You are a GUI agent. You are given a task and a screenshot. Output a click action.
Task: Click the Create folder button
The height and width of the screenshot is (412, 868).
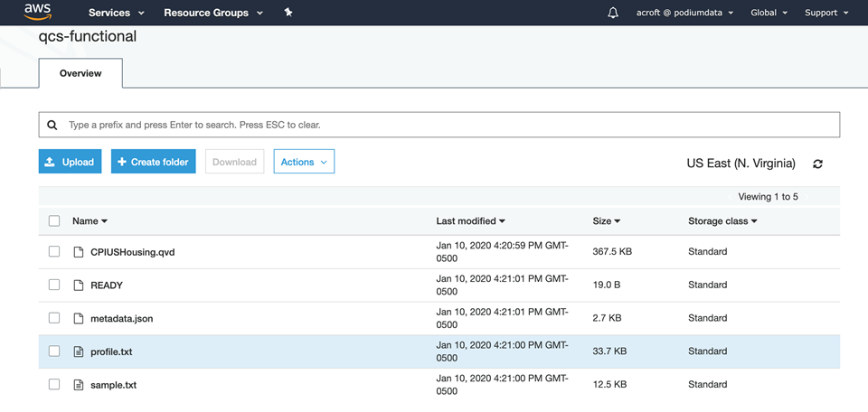pos(153,162)
